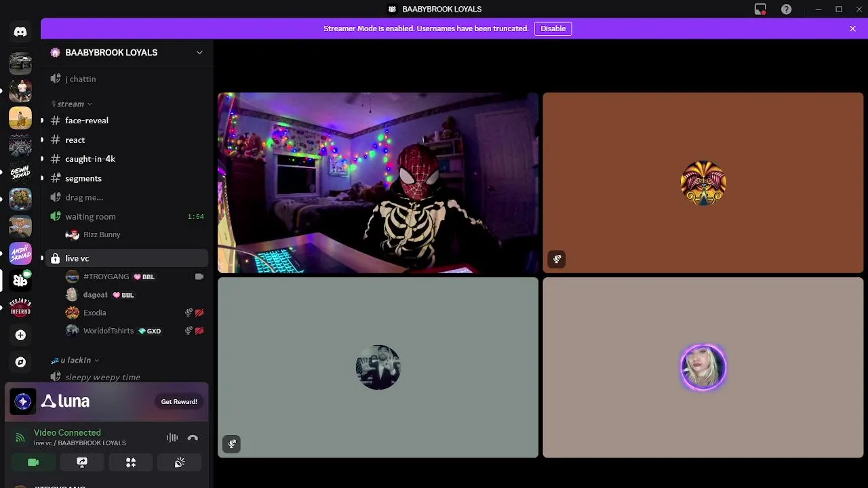This screenshot has width=868, height=488.
Task: Click the lock icon on live vc
Action: (56, 258)
